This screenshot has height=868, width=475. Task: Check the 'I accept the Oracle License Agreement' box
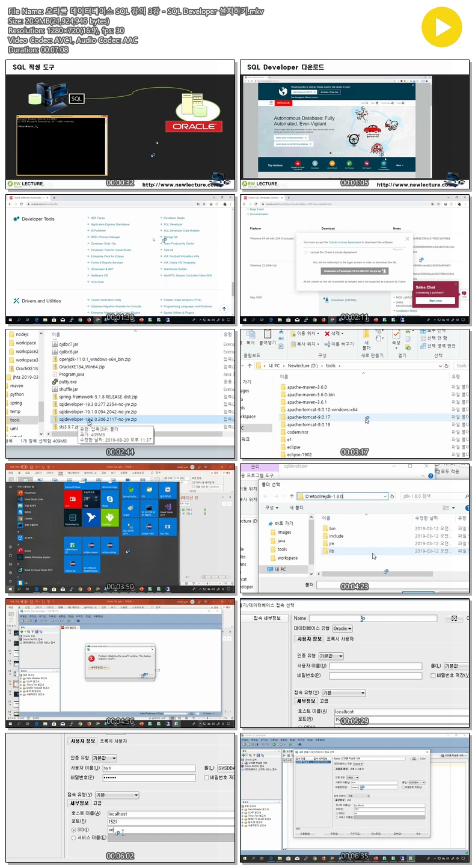coord(307,252)
